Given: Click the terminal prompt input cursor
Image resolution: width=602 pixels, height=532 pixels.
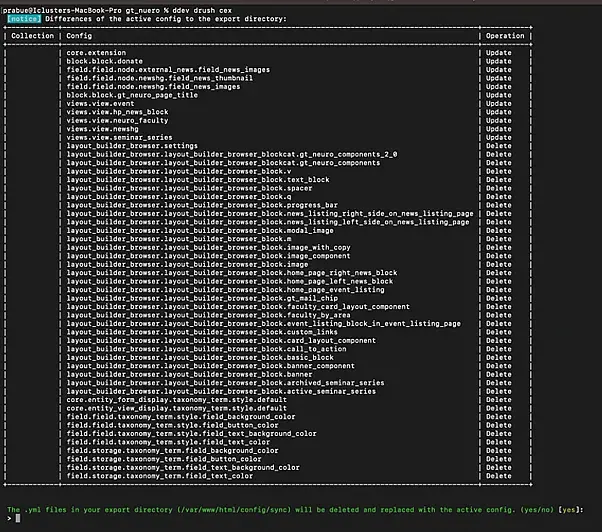Looking at the screenshot, I should (18, 518).
